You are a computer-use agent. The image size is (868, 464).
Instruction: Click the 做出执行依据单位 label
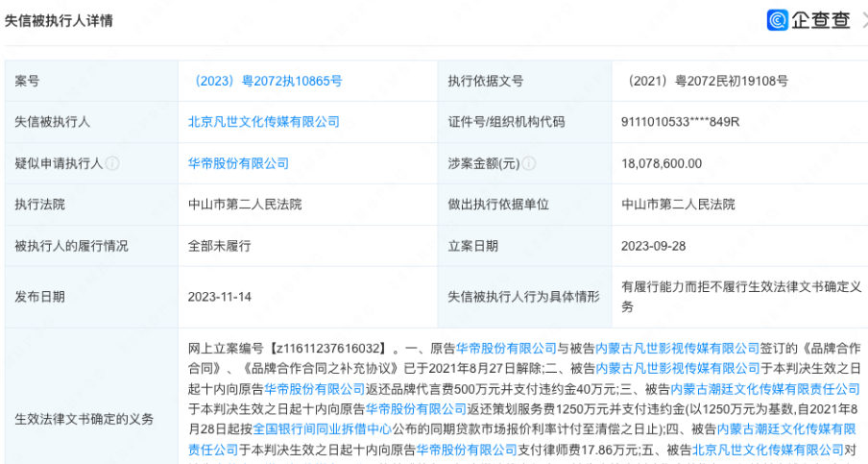coord(498,205)
